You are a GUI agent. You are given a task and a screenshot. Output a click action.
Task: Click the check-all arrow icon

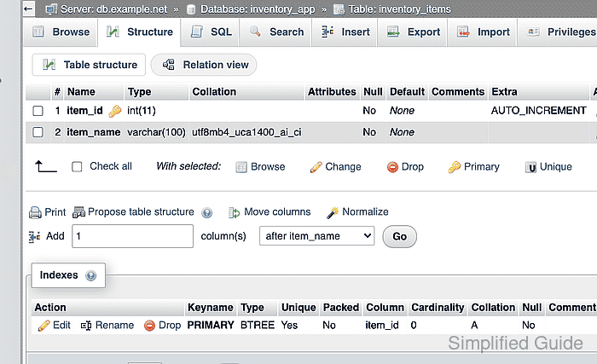coord(46,166)
